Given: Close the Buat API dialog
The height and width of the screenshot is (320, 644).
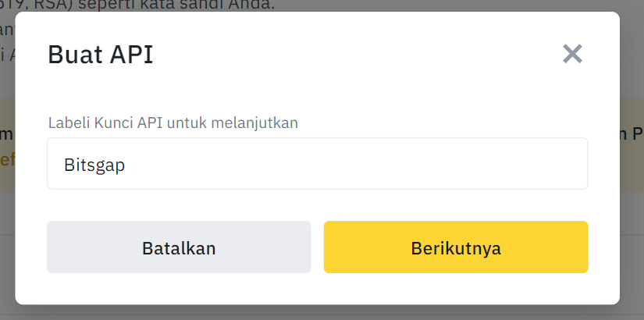Looking at the screenshot, I should point(572,54).
